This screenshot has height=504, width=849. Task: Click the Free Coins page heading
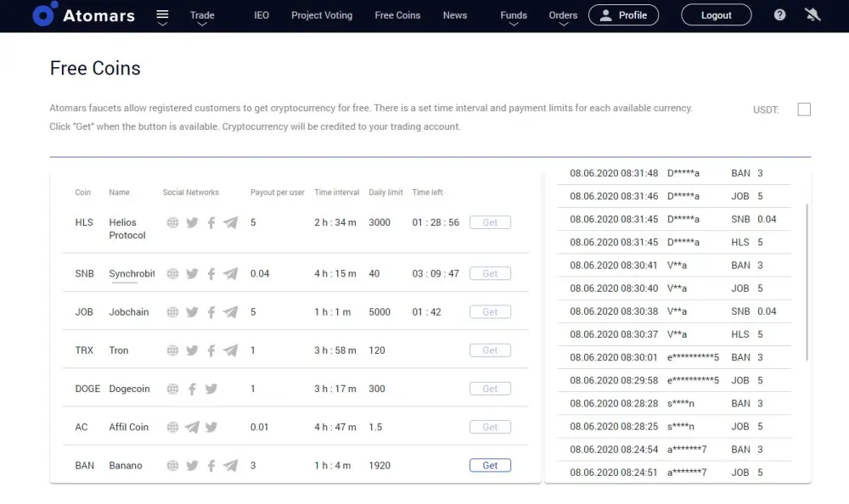click(x=95, y=68)
